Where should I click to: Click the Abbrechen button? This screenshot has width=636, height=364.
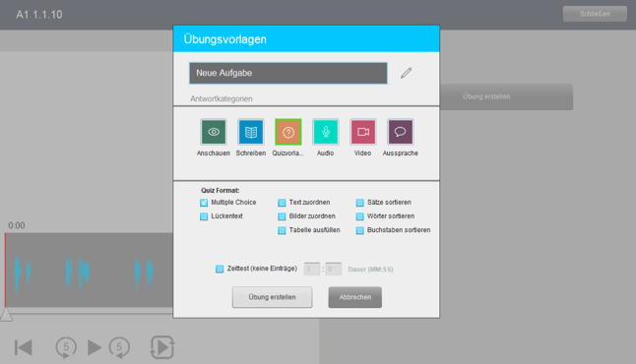click(354, 297)
